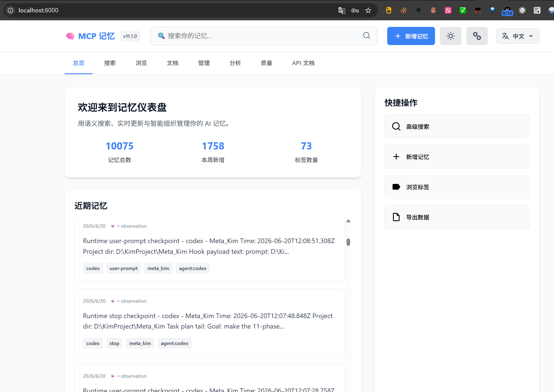Click the stop tag
This screenshot has height=392, width=554.
pos(114,343)
